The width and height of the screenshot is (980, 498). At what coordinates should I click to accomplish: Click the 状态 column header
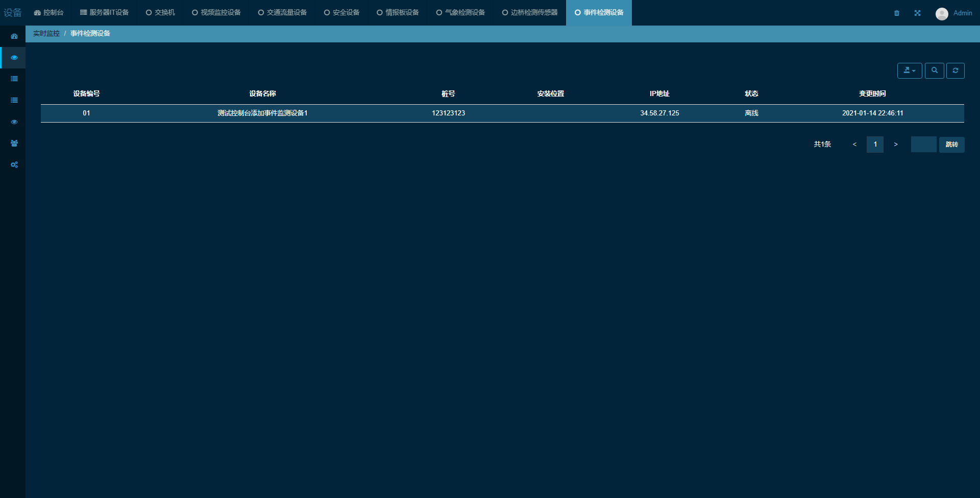751,94
